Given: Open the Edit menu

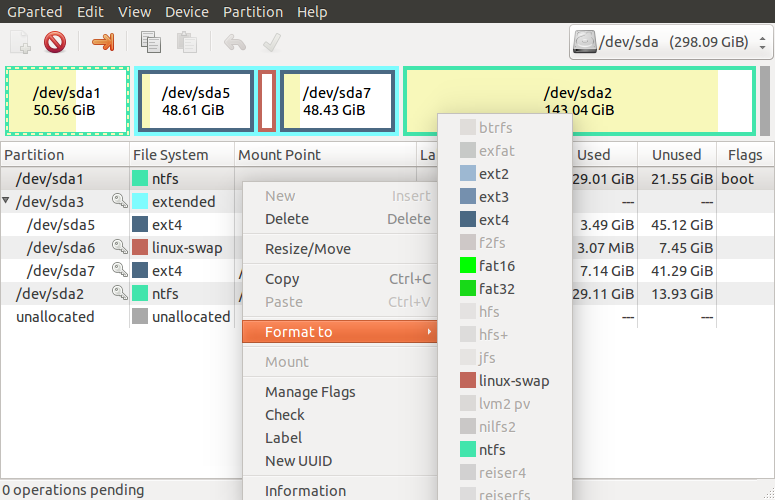Looking at the screenshot, I should [x=90, y=11].
